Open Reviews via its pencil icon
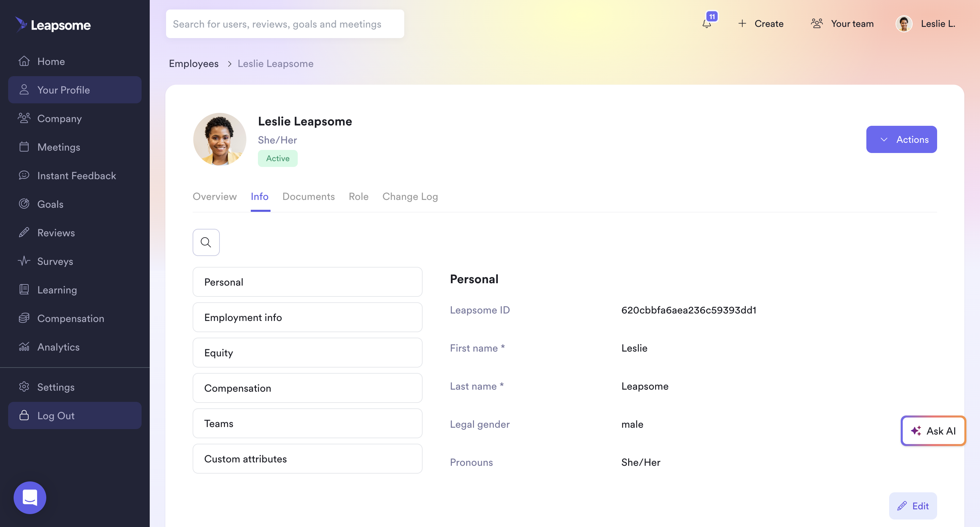 (x=24, y=232)
